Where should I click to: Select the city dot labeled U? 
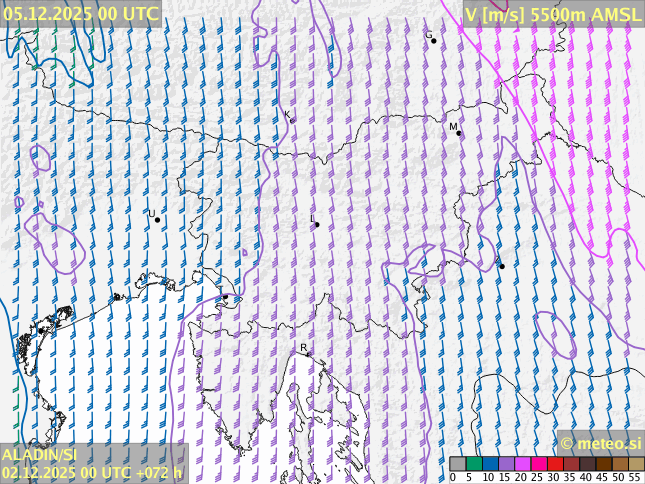(x=157, y=219)
